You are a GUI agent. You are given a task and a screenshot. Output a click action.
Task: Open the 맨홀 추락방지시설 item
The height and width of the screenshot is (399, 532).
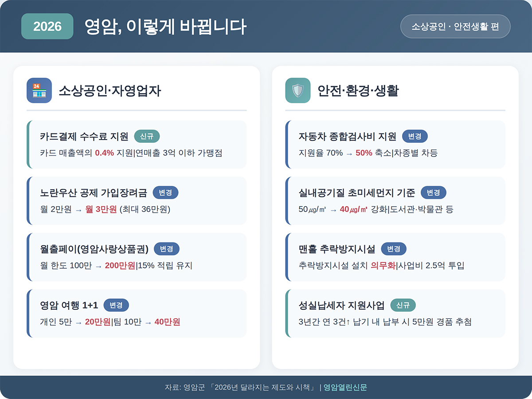pos(395,257)
